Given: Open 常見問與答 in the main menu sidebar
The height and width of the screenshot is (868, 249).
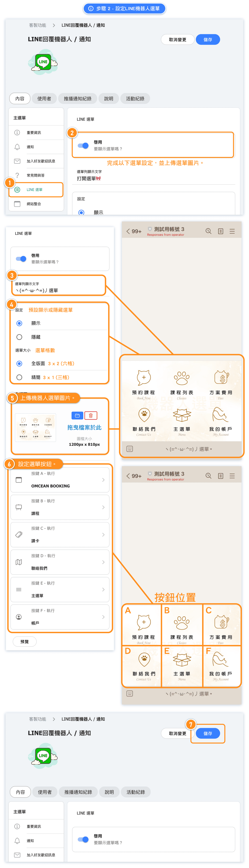Looking at the screenshot, I should click(x=35, y=175).
